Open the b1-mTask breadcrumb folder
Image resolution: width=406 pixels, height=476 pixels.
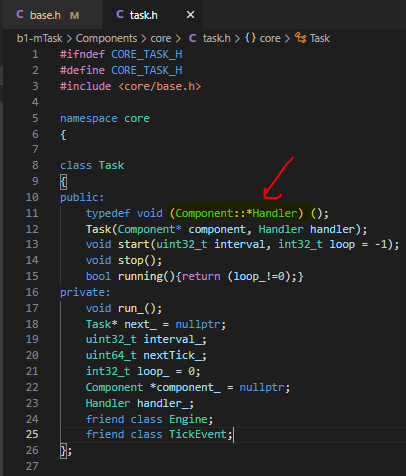(x=39, y=38)
